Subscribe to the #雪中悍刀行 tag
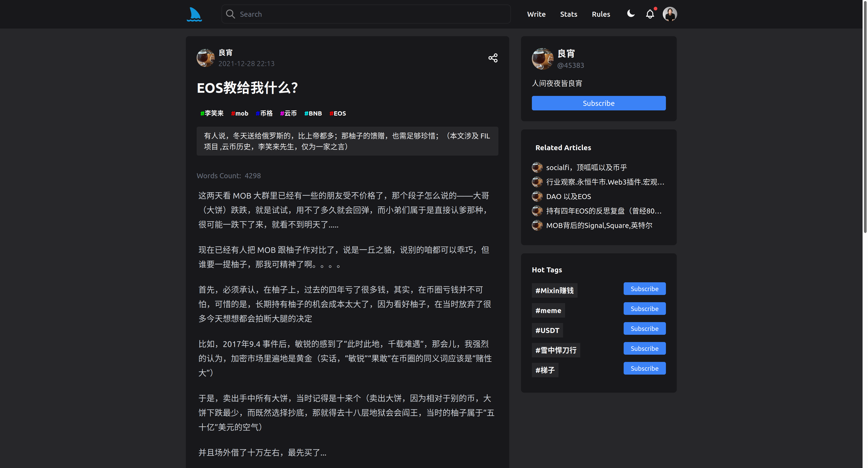 pos(644,349)
